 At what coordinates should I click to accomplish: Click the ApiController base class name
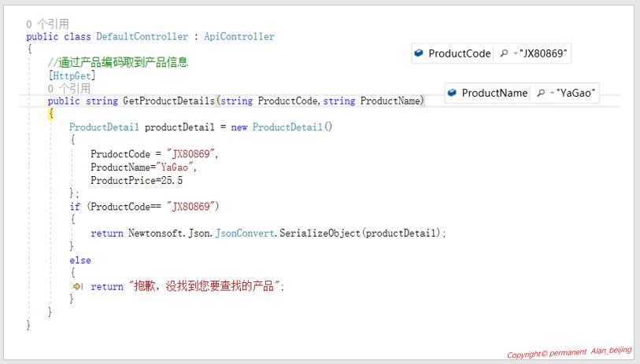[x=239, y=36]
